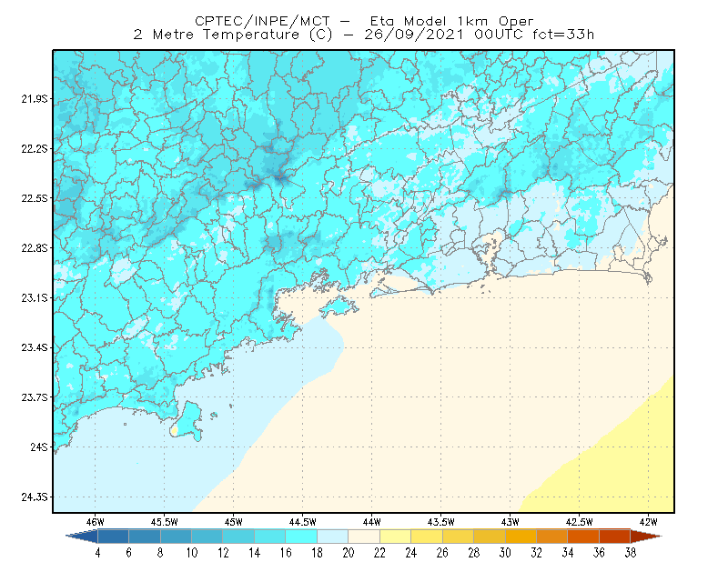
Task: Click the right red arrow of colorbar
Action: pyautogui.click(x=646, y=537)
